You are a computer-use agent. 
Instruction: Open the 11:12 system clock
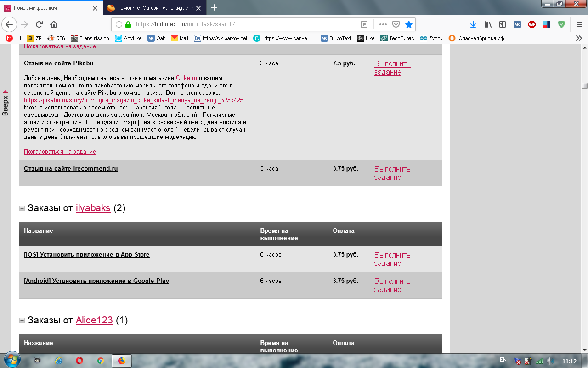569,362
